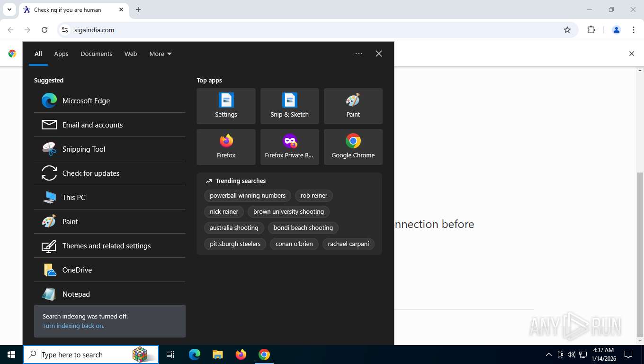This screenshot has height=364, width=644.
Task: Open Microsoft Edge from Suggested list
Action: tap(109, 100)
